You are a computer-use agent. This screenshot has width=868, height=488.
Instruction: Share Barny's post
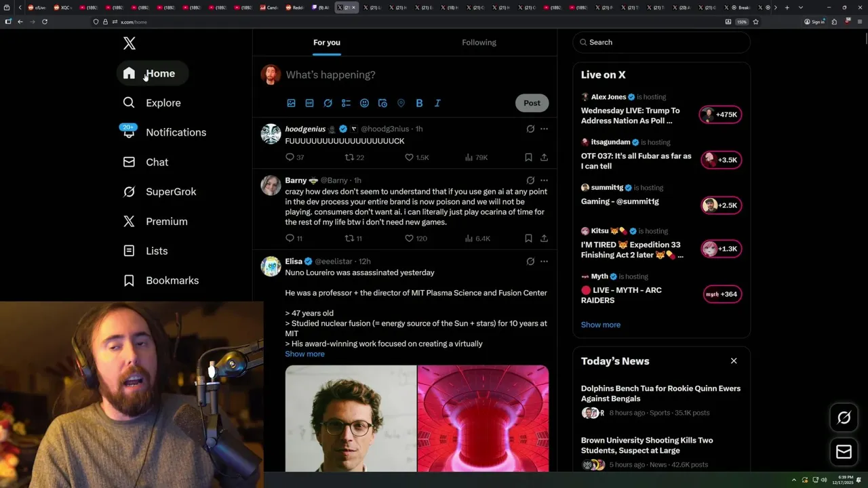pos(544,239)
